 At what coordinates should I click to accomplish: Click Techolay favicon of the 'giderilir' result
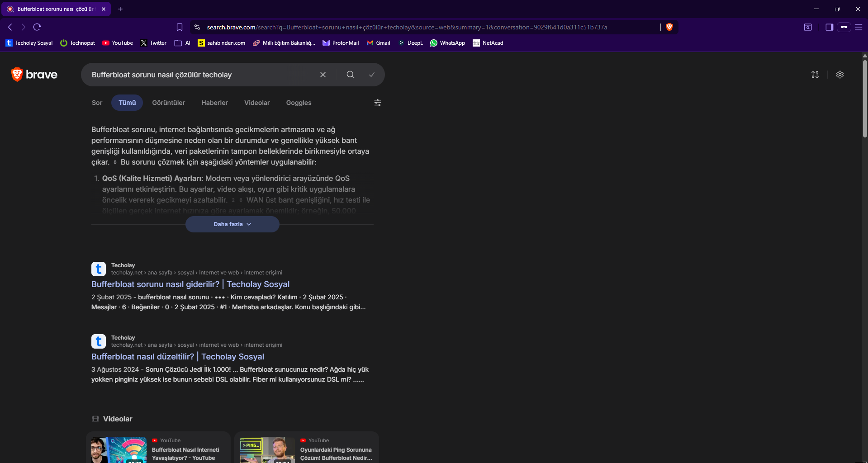[x=99, y=269]
